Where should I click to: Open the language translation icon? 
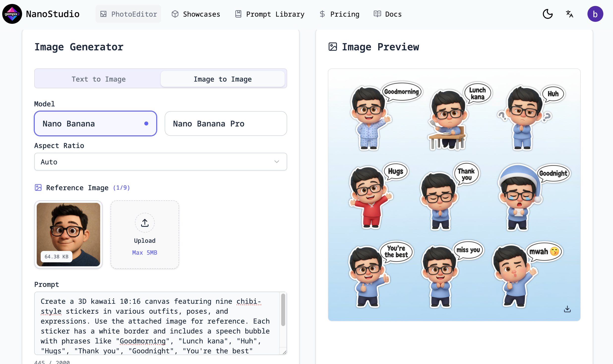click(x=569, y=14)
